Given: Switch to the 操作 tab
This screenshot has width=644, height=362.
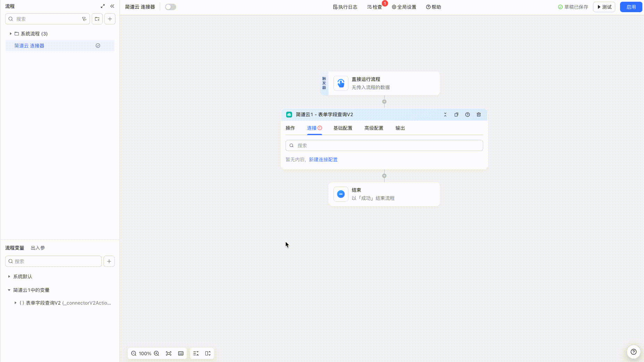Looking at the screenshot, I should (x=290, y=128).
